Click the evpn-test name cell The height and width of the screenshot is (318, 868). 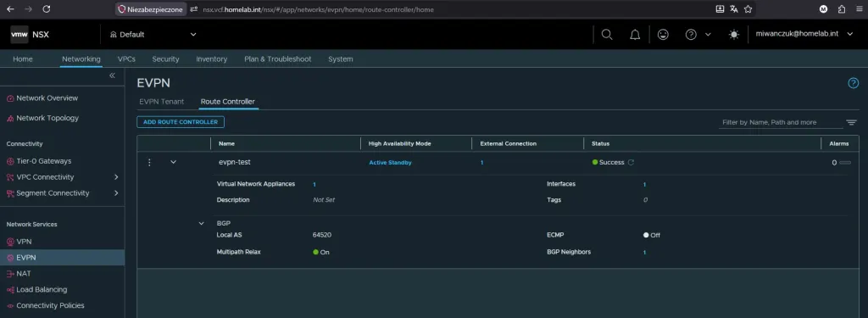click(235, 162)
